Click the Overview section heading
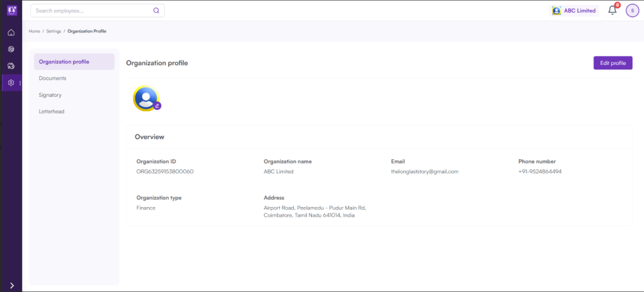 click(150, 137)
